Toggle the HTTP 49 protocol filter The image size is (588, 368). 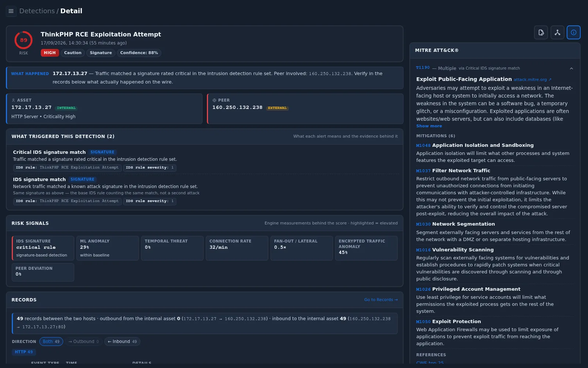pyautogui.click(x=24, y=352)
